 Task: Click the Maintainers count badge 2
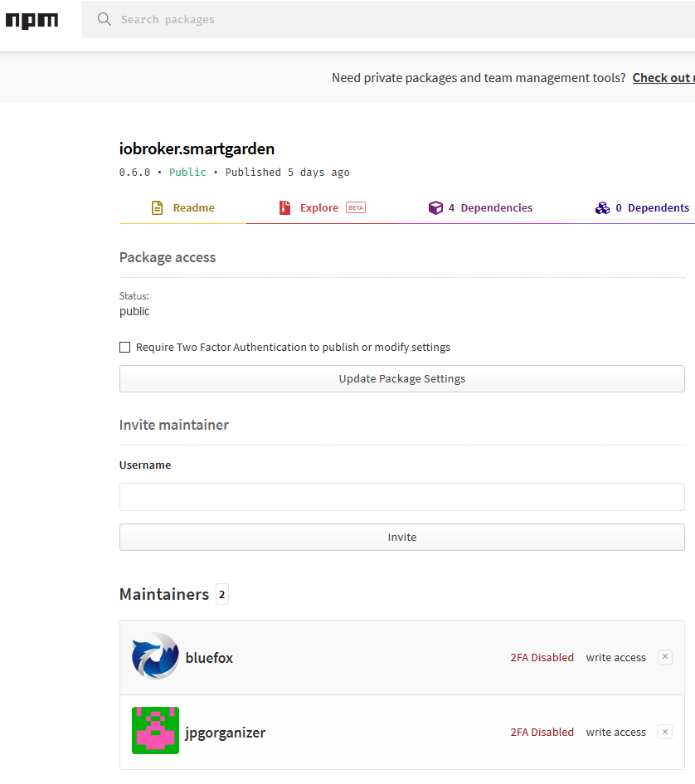coord(222,594)
